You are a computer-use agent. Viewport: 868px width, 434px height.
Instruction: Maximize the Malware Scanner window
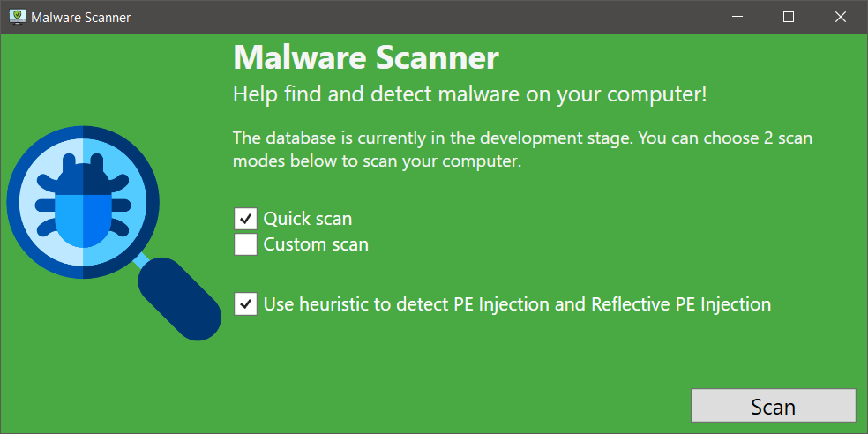789,17
